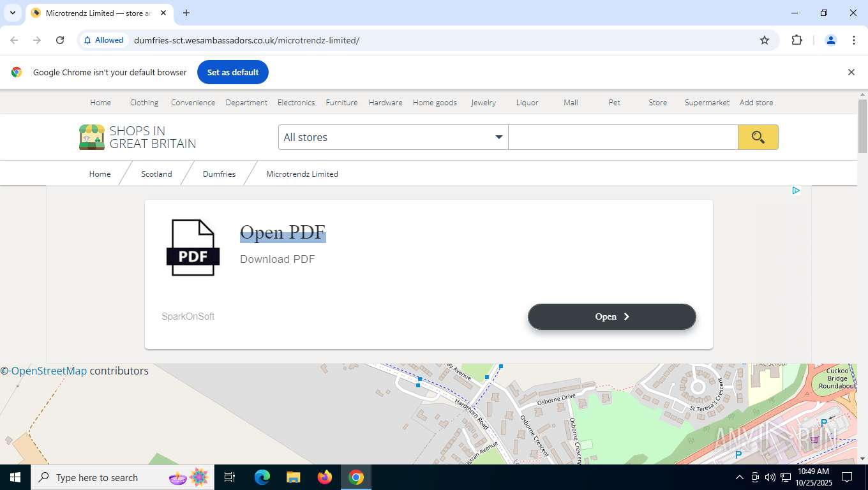Click the Shops in Great Britain logo
This screenshot has height=490, width=868.
click(x=138, y=137)
